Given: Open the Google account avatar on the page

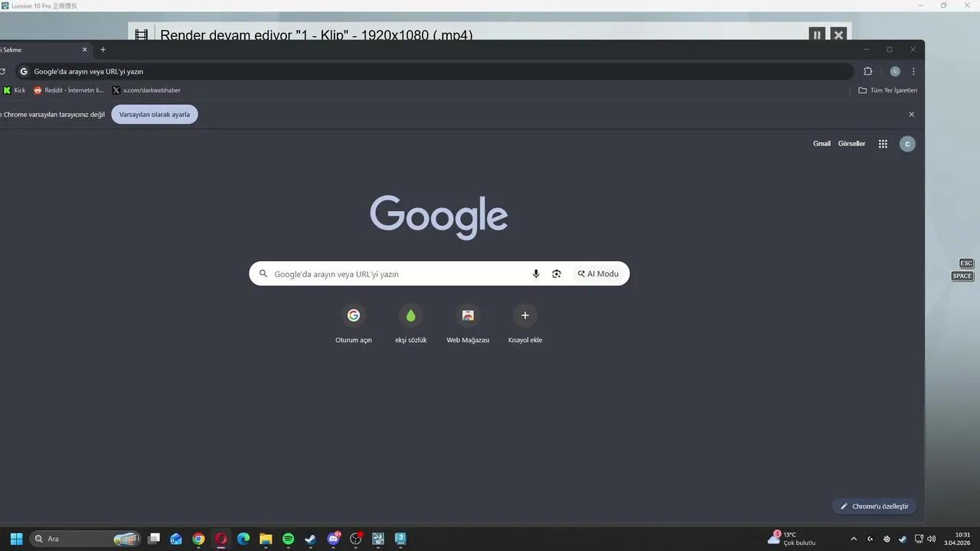Looking at the screenshot, I should point(907,144).
